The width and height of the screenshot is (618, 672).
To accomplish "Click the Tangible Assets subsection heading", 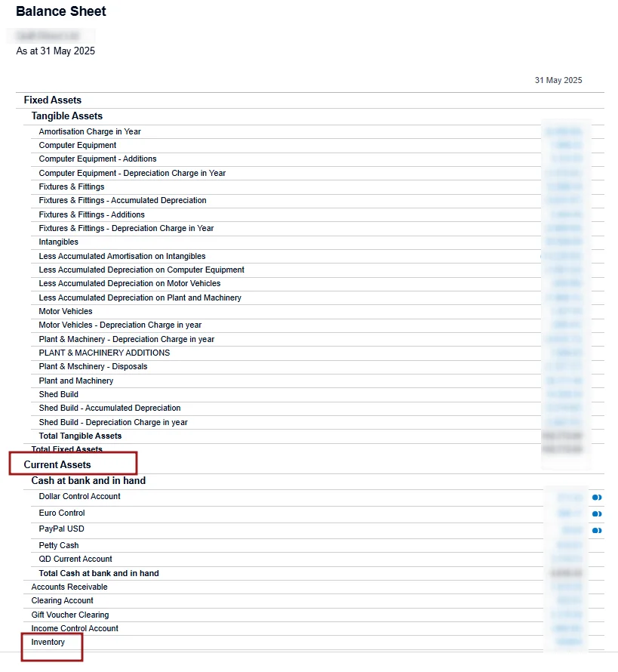I will click(x=67, y=116).
